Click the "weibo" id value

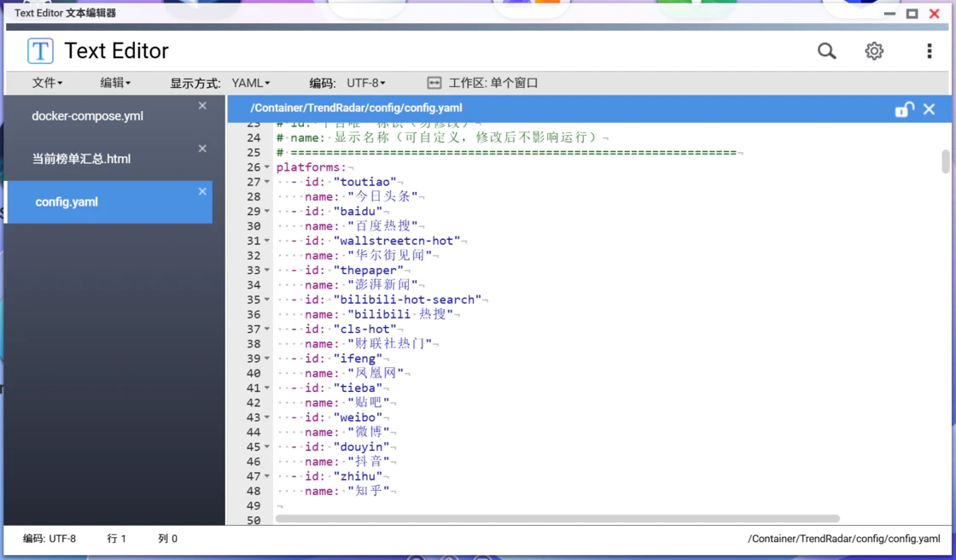358,417
